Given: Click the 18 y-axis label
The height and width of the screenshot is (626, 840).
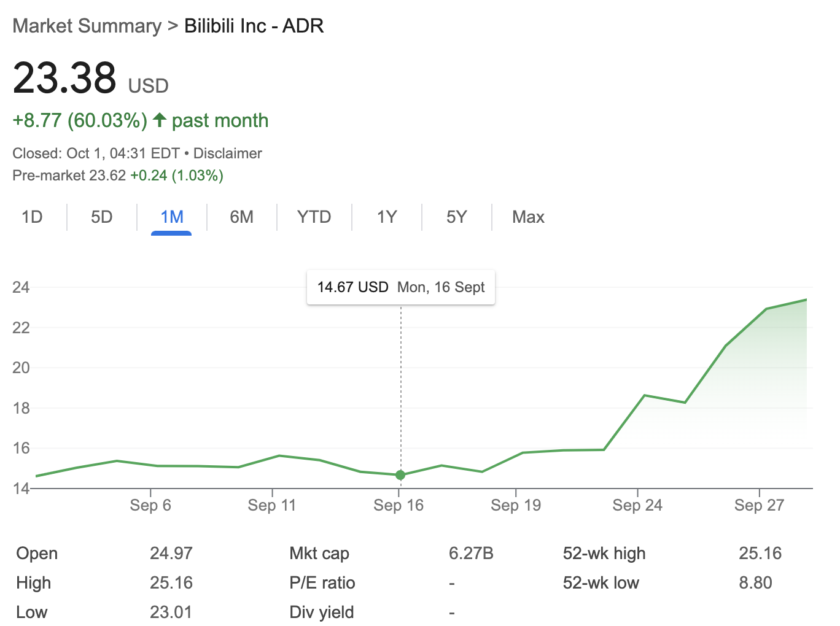Looking at the screenshot, I should [x=21, y=408].
